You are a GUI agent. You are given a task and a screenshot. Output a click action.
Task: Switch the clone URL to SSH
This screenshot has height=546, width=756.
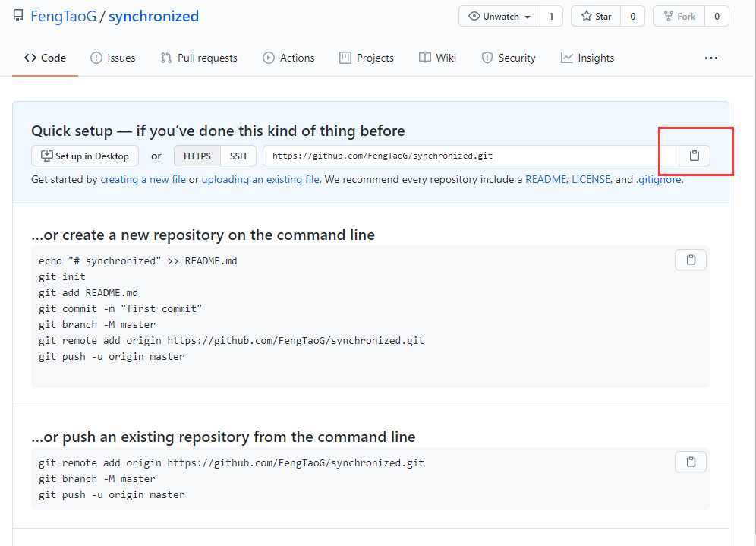tap(238, 156)
